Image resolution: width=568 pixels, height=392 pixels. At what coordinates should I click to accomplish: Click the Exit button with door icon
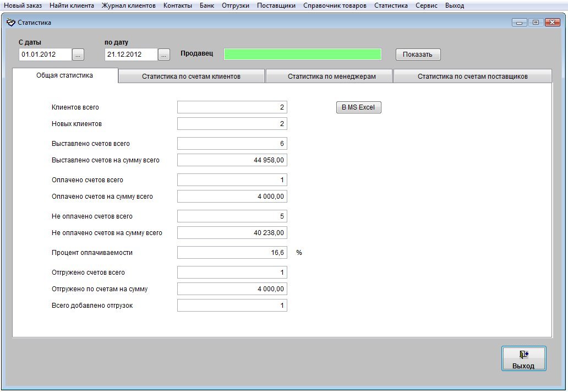(523, 359)
